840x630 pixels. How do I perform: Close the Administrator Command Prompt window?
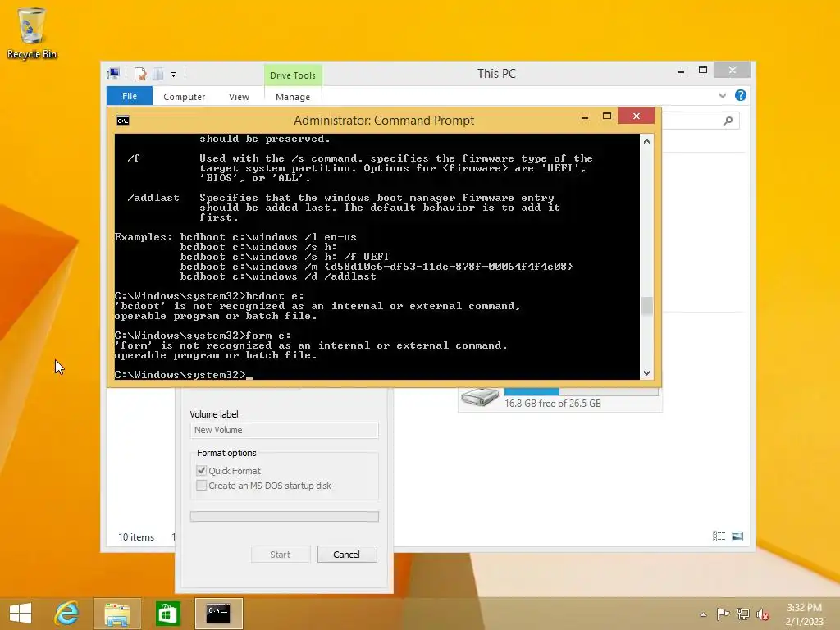tap(636, 116)
